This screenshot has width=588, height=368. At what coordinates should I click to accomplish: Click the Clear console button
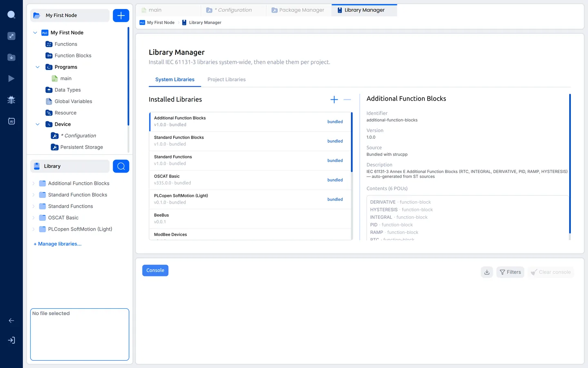click(550, 272)
